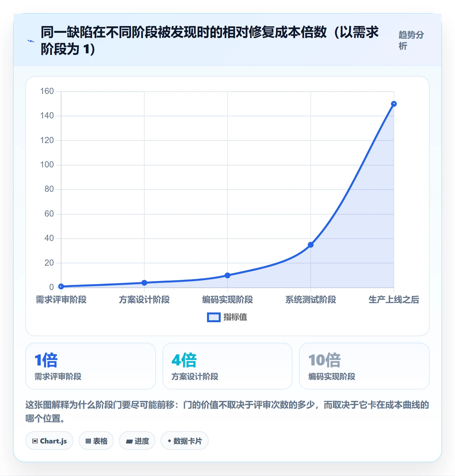This screenshot has height=476, width=455.
Task: Click the x-axis label 生产上线之后
Action: [394, 300]
